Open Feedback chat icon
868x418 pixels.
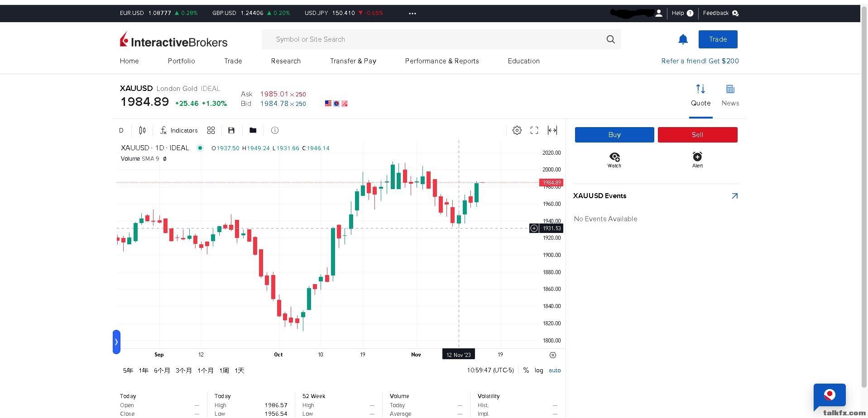point(735,13)
